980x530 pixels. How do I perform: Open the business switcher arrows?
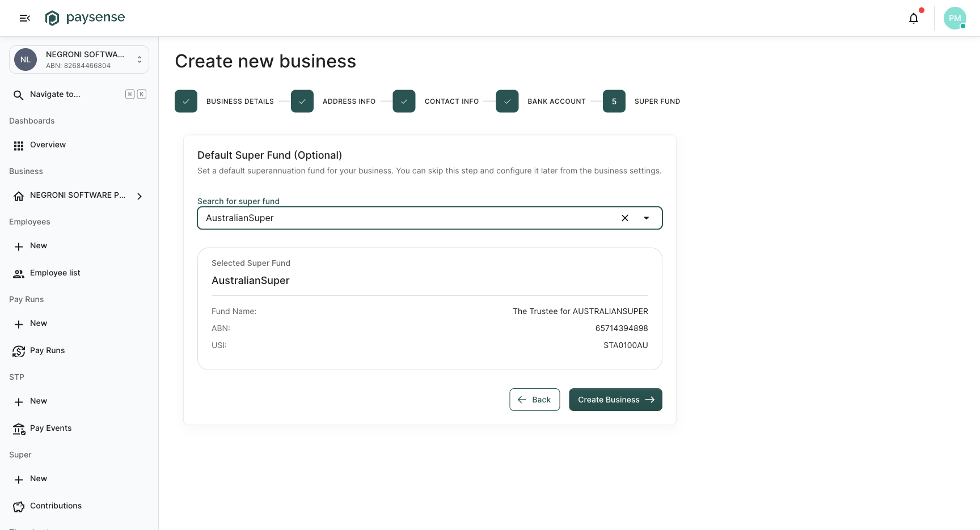(x=140, y=60)
